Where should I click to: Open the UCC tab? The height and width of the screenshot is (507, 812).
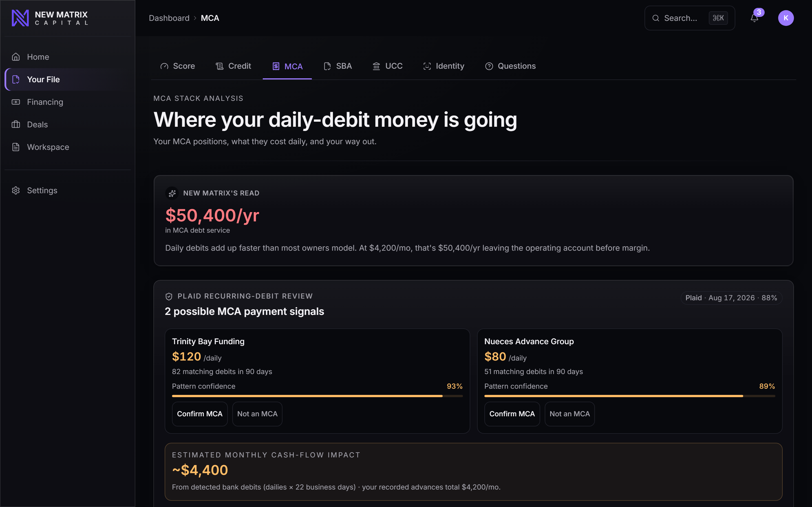click(388, 66)
